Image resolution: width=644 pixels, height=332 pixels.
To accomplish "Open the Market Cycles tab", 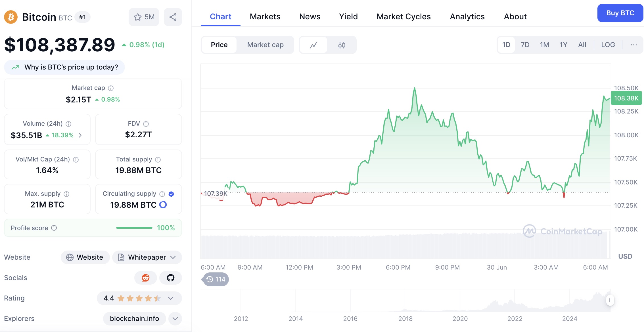I will click(x=403, y=16).
